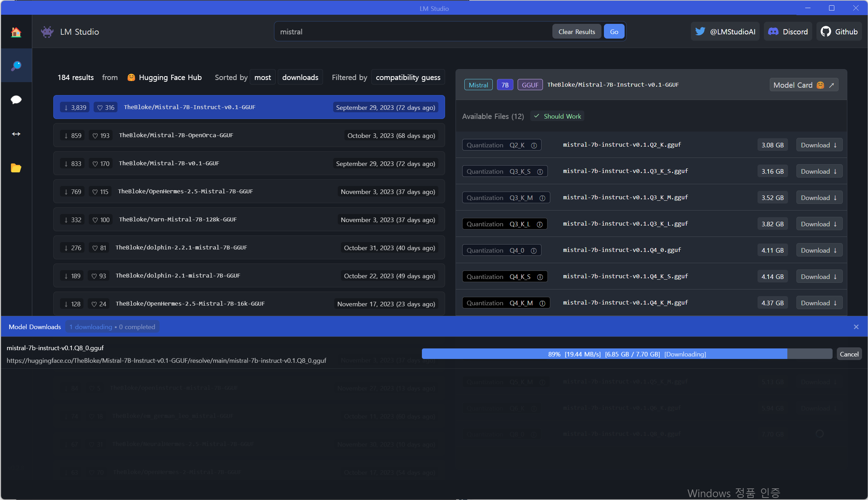Viewport: 868px width, 500px height.
Task: Maximize the LM Studio window
Action: pos(832,8)
